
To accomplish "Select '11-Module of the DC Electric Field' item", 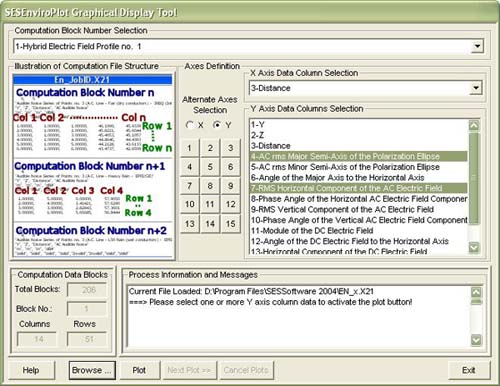I will click(x=359, y=231).
